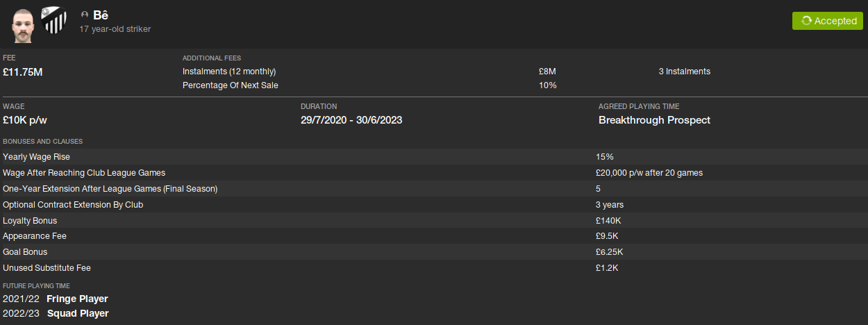Click the Goal Bonus clause row

(25, 252)
